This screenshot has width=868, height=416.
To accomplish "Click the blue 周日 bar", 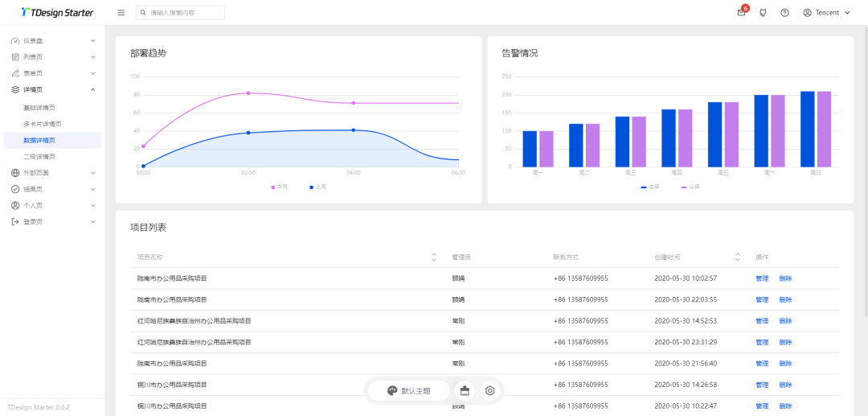I will [x=807, y=129].
